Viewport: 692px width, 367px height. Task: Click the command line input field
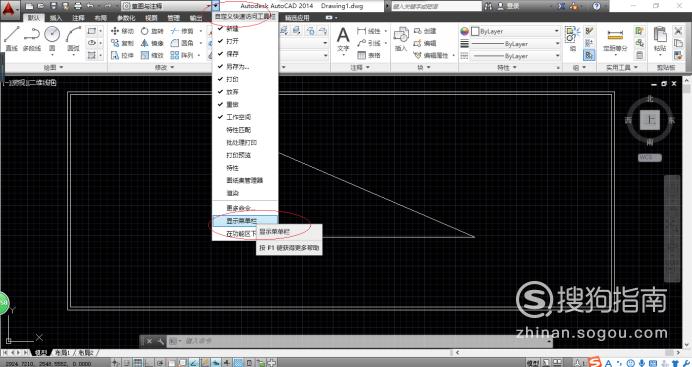click(366, 341)
